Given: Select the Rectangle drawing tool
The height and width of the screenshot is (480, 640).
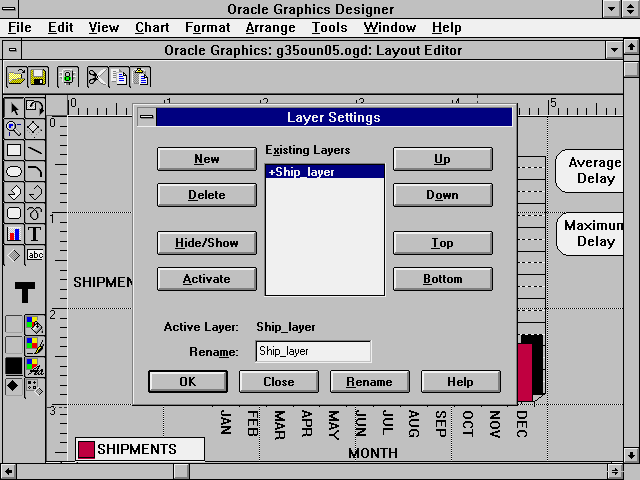Looking at the screenshot, I should coord(14,150).
